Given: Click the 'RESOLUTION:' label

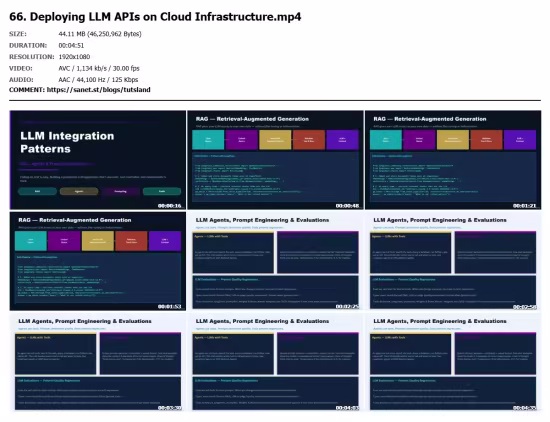Looking at the screenshot, I should (32, 57).
